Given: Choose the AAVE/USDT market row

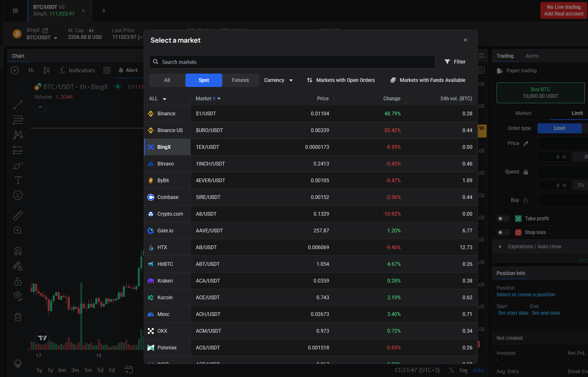Looking at the screenshot, I should 334,231.
